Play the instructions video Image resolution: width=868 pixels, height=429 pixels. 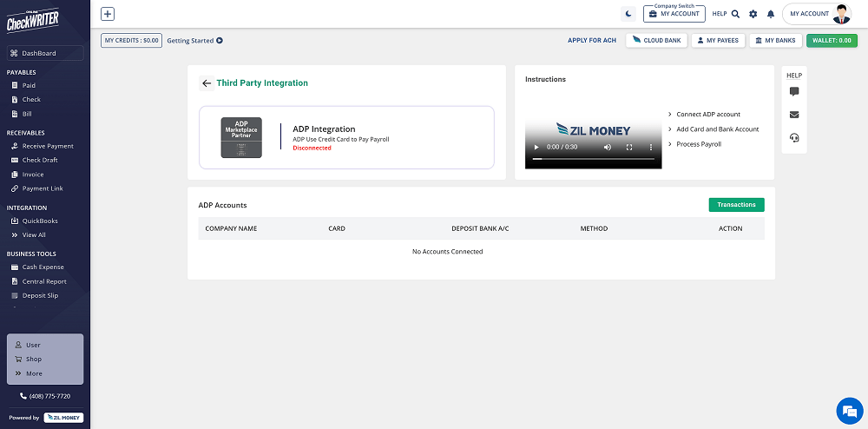[536, 148]
